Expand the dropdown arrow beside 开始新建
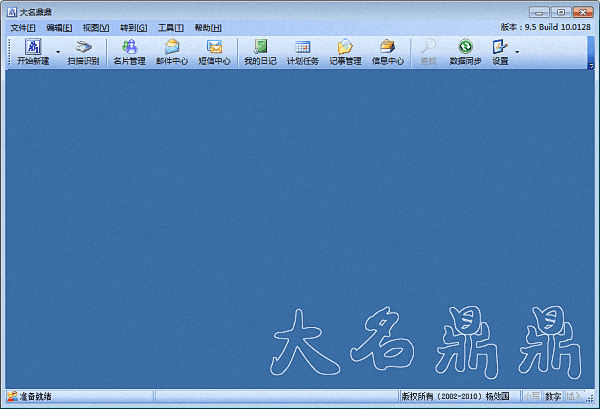This screenshot has width=600, height=409. coord(58,51)
